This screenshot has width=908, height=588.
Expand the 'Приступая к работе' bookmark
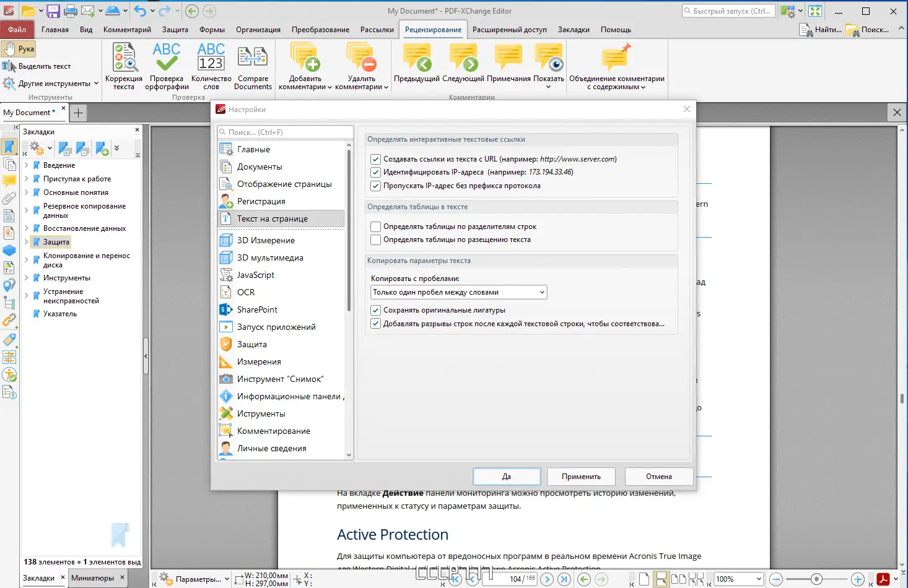(27, 179)
